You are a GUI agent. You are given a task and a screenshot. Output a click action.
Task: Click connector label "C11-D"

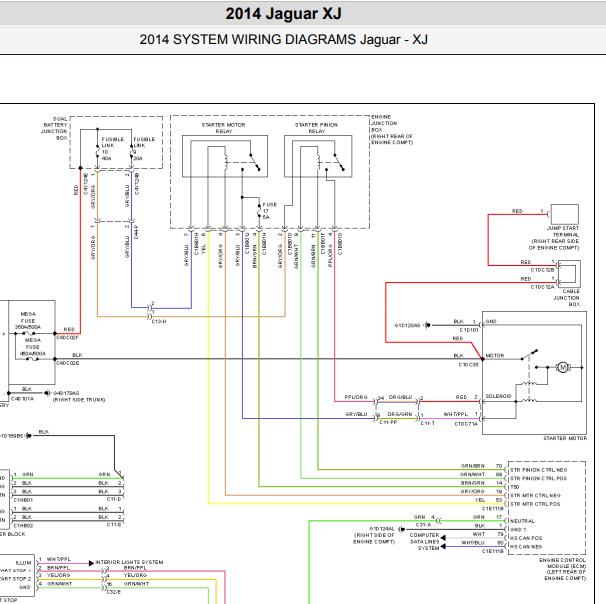coord(114,499)
